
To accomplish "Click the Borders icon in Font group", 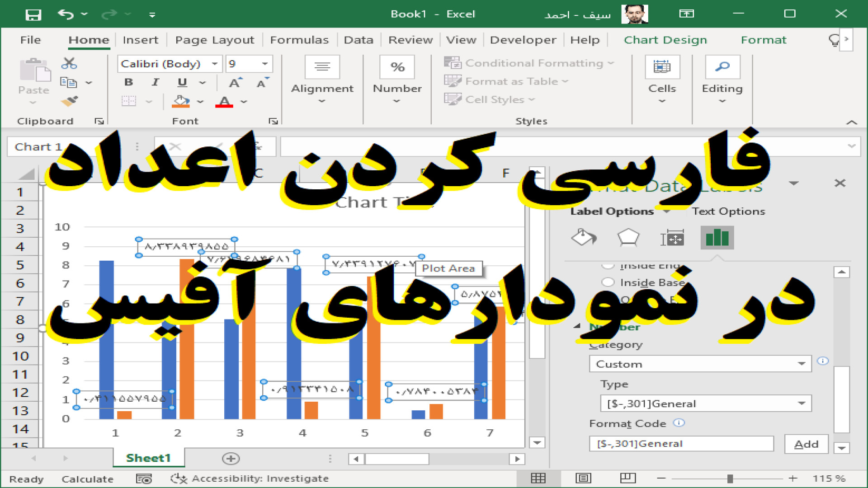I will 129,101.
